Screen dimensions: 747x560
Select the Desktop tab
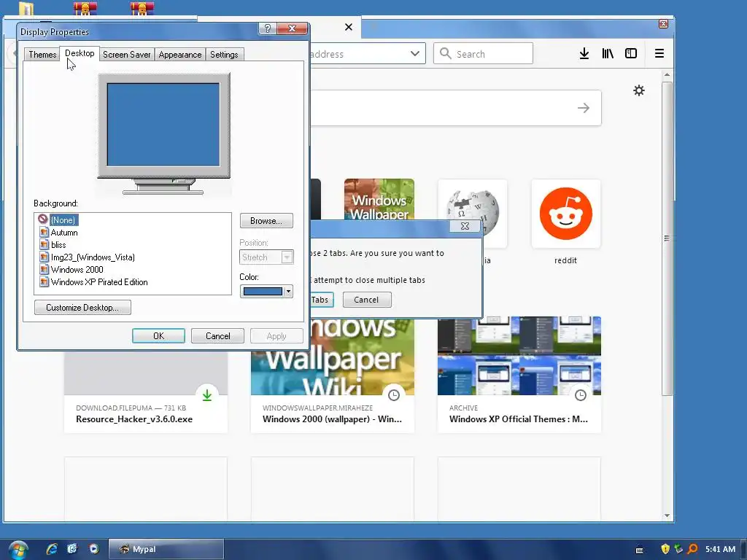(80, 53)
